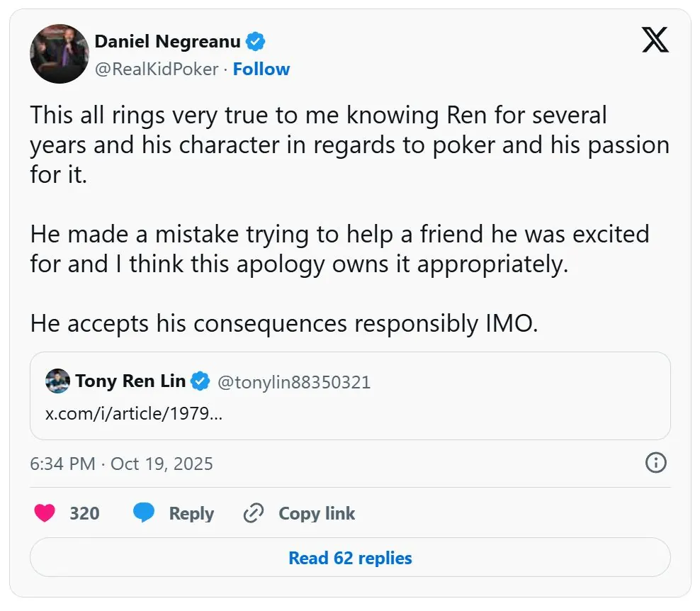This screenshot has height=611, width=700.
Task: Open the x.com/i/article/1979... link
Action: click(134, 414)
